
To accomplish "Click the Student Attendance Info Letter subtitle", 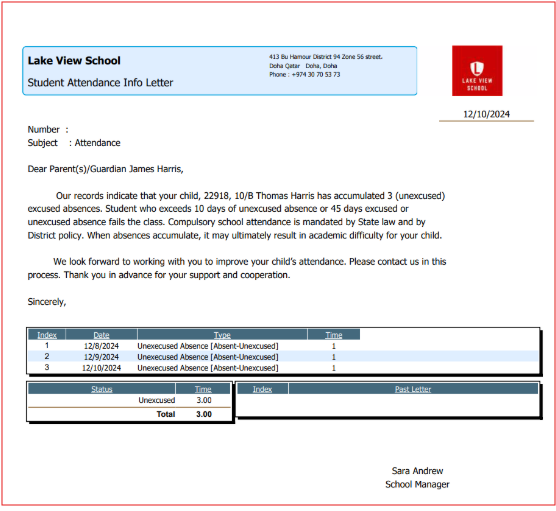I will tap(100, 83).
